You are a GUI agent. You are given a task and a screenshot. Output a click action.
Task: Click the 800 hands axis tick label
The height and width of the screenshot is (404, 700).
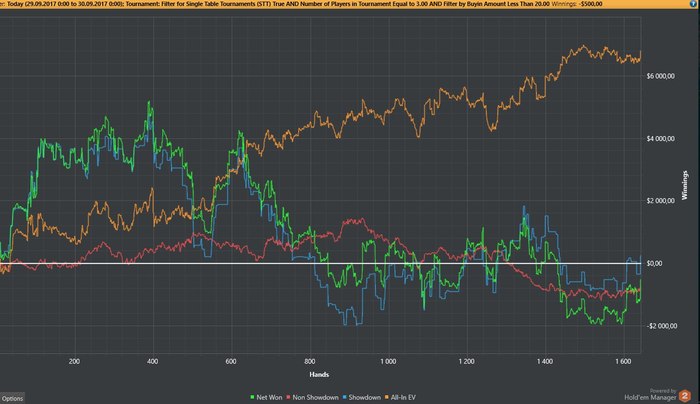[x=309, y=361]
